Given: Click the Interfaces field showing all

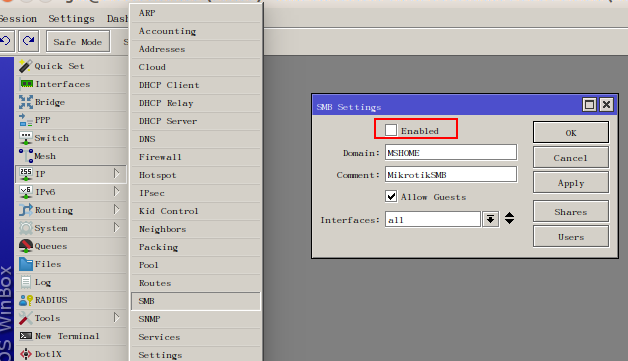Looking at the screenshot, I should [433, 220].
